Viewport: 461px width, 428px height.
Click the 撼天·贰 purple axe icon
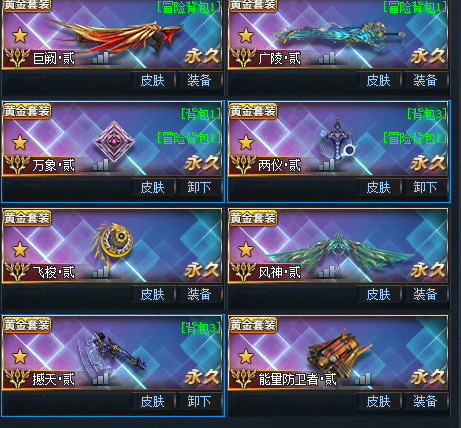112,353
